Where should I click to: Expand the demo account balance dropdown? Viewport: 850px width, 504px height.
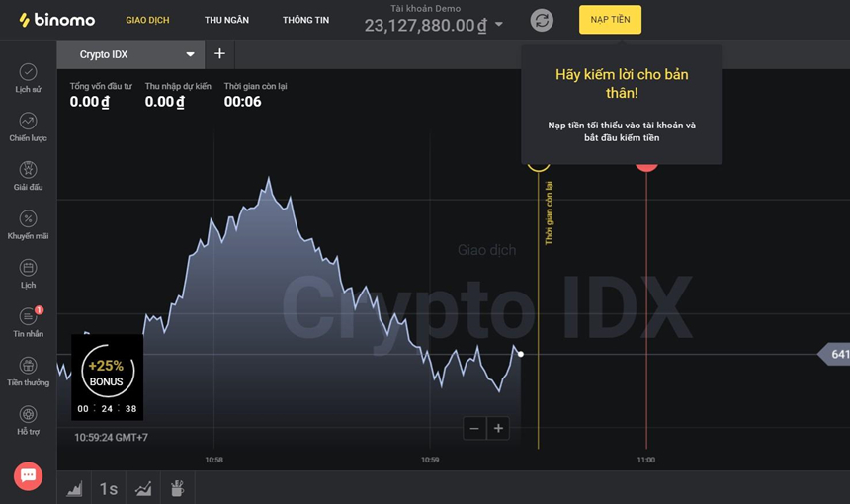(x=499, y=25)
